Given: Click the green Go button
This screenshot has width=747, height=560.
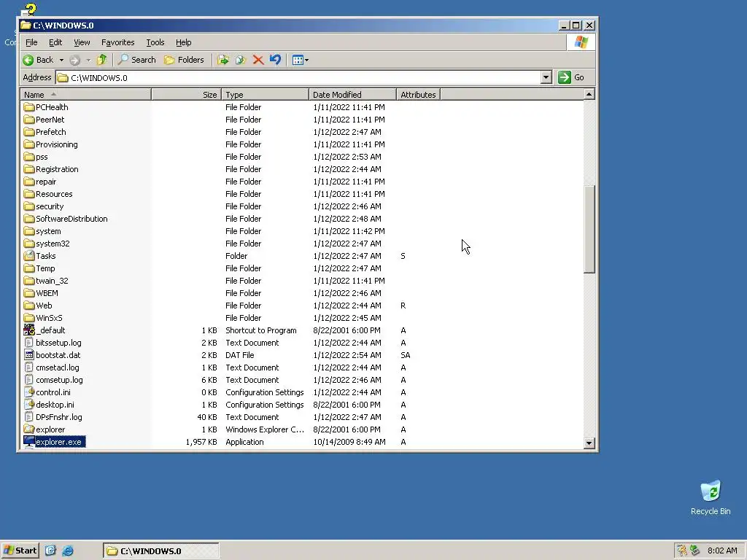Looking at the screenshot, I should pos(571,77).
